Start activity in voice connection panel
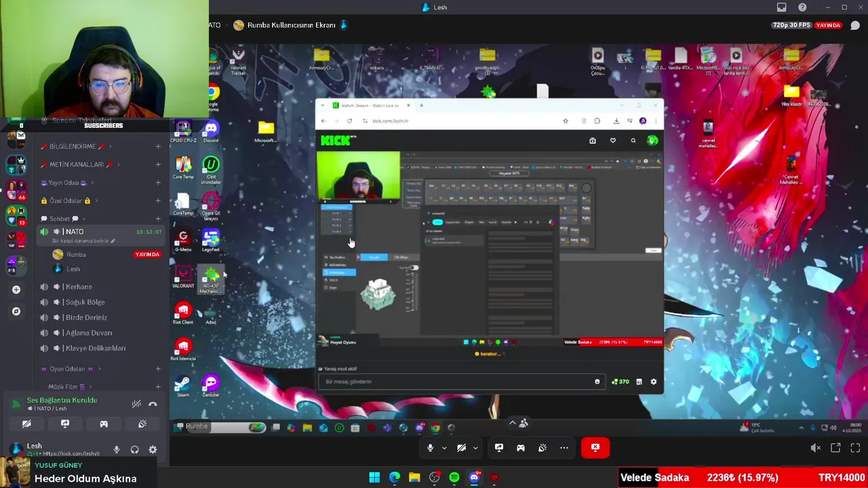Screen dimensions: 868x488 (x=104, y=424)
